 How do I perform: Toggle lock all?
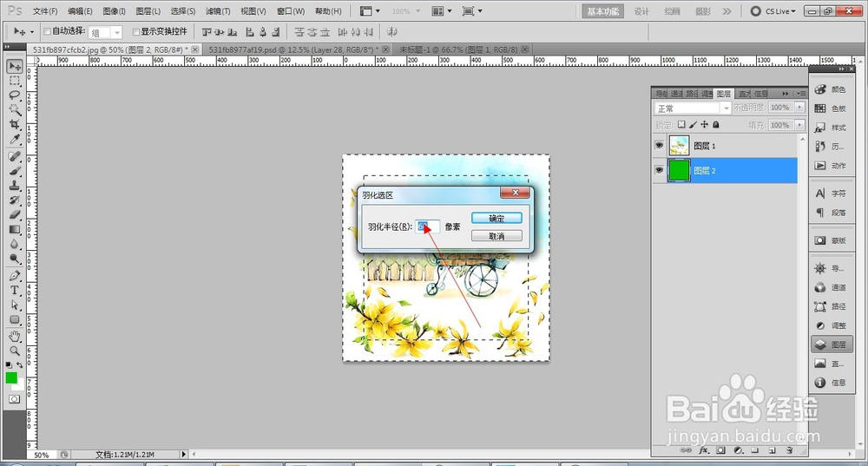click(716, 124)
